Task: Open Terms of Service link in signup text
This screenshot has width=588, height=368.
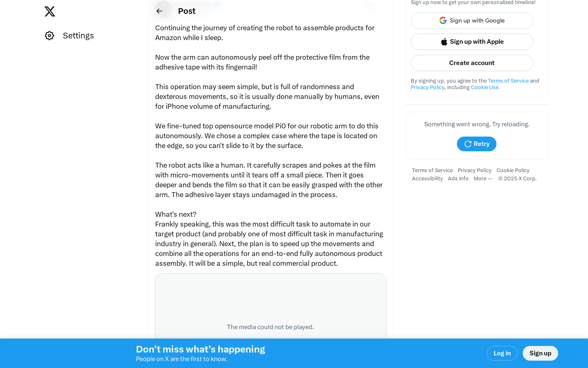Action: [x=508, y=81]
